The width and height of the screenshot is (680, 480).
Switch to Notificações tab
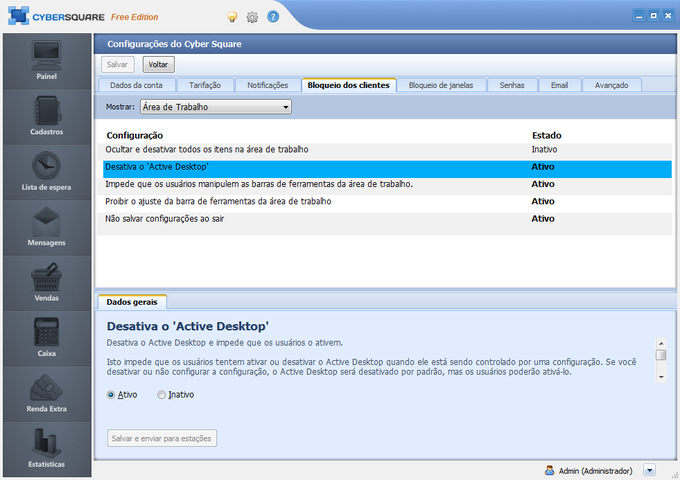[x=268, y=85]
